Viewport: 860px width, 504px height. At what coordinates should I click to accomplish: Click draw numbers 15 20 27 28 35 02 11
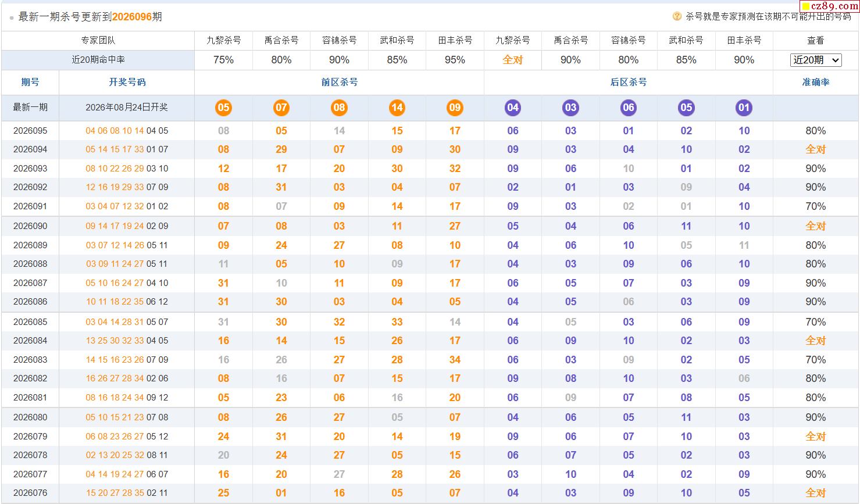[x=127, y=493]
